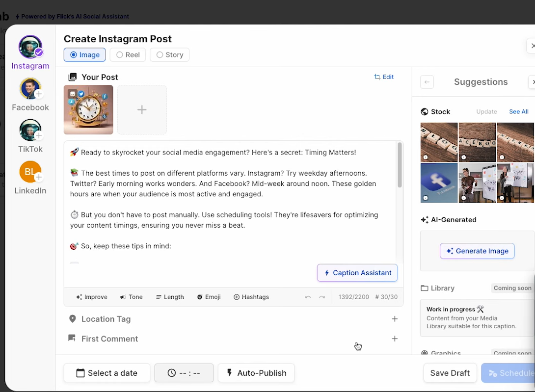Click See All stock images link
This screenshot has height=392, width=535.
coord(519,111)
